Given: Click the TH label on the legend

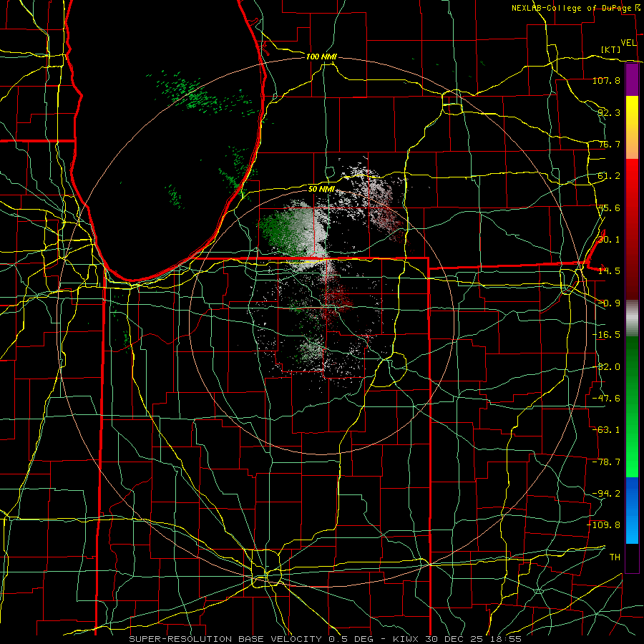Looking at the screenshot, I should [x=615, y=557].
